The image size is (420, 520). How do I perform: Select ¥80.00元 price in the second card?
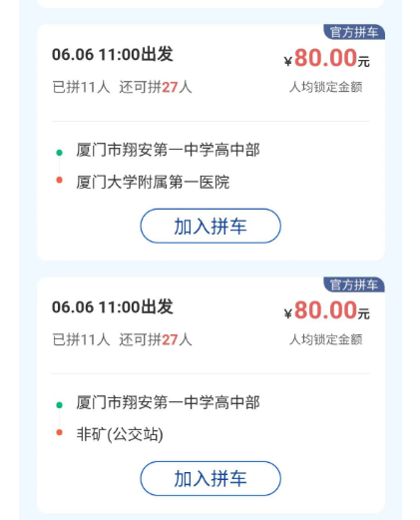coord(326,310)
